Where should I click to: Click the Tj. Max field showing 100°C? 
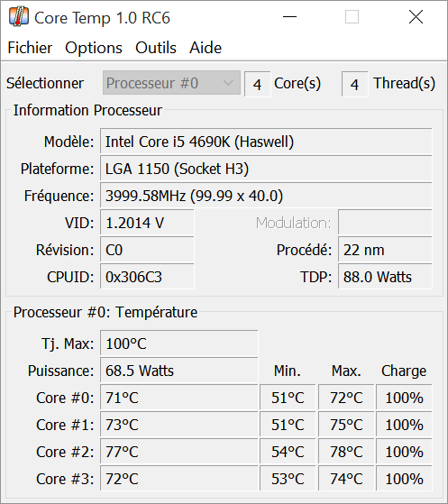[x=179, y=344]
